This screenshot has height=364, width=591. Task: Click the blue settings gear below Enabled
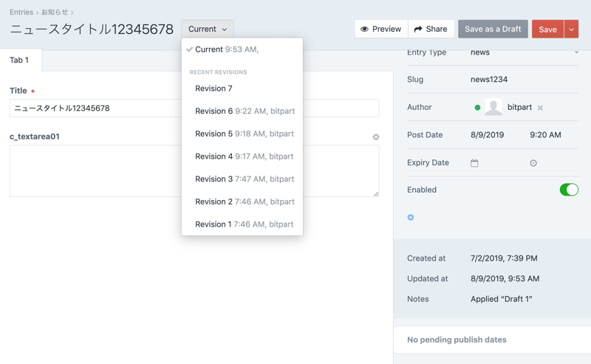tap(411, 218)
